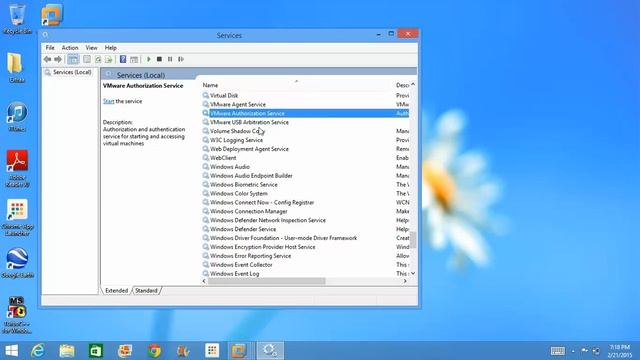The height and width of the screenshot is (360, 640).
Task: Open the Properties toolbar icon
Action: click(87, 59)
